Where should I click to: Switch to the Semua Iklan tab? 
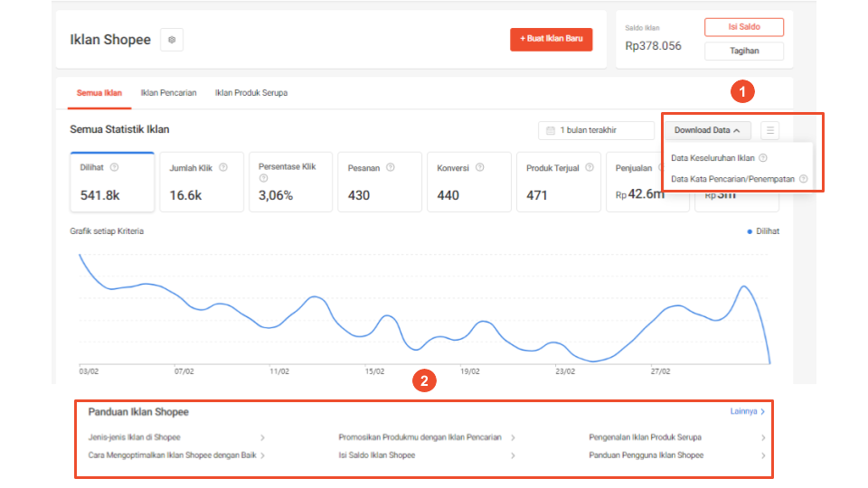(x=99, y=93)
